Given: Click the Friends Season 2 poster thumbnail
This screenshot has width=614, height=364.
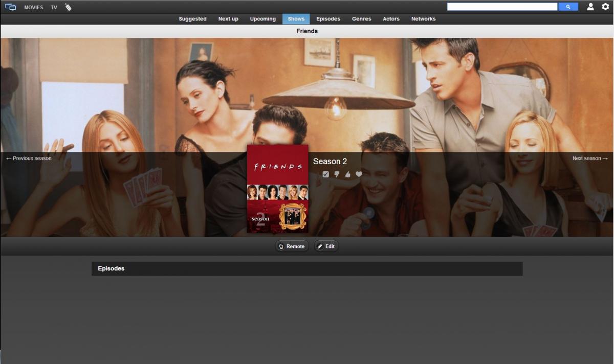Looking at the screenshot, I should coord(278,189).
